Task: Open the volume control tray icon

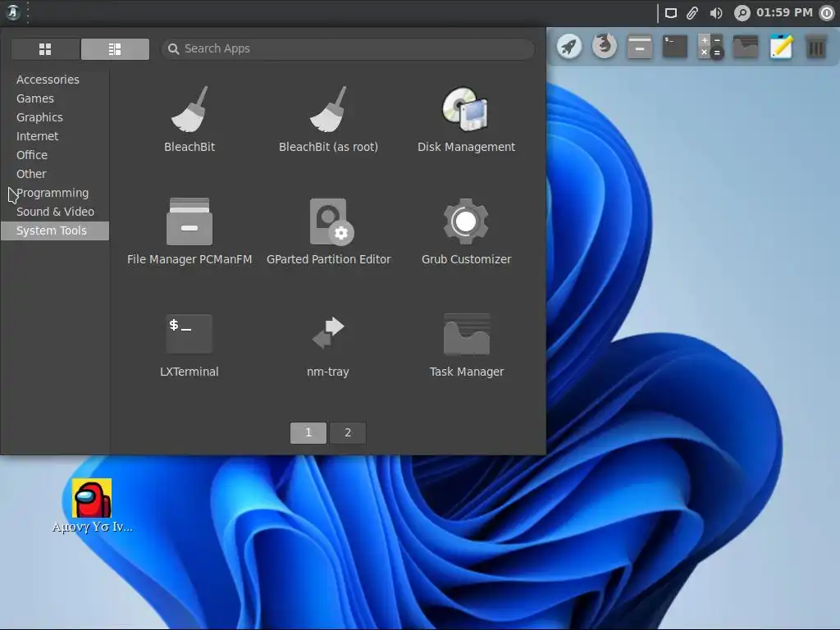Action: pyautogui.click(x=715, y=13)
